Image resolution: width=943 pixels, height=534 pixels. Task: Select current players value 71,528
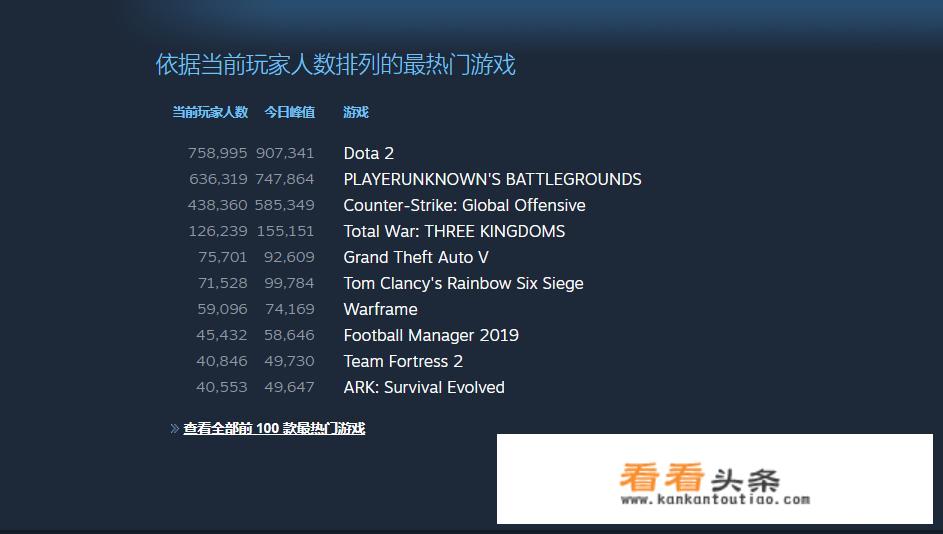pos(223,283)
